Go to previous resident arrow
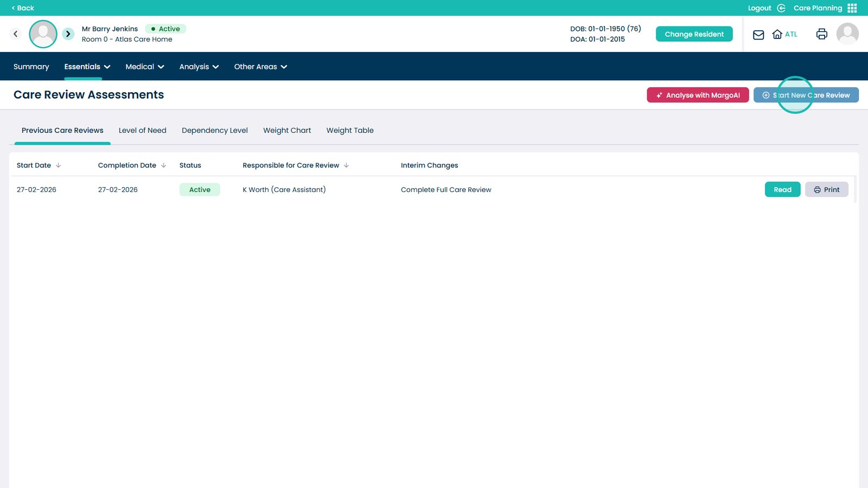This screenshot has width=868, height=488. [15, 34]
